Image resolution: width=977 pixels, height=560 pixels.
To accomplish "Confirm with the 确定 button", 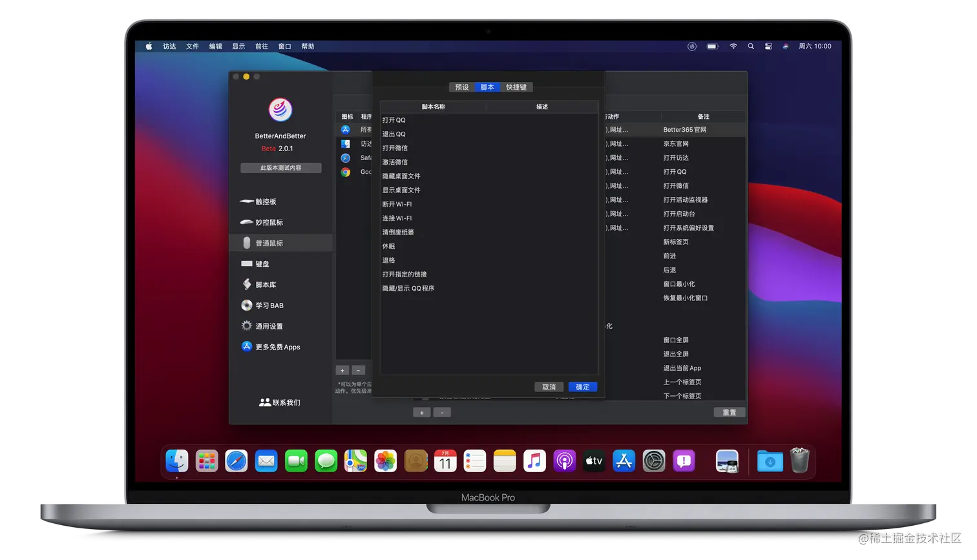I will pos(583,387).
